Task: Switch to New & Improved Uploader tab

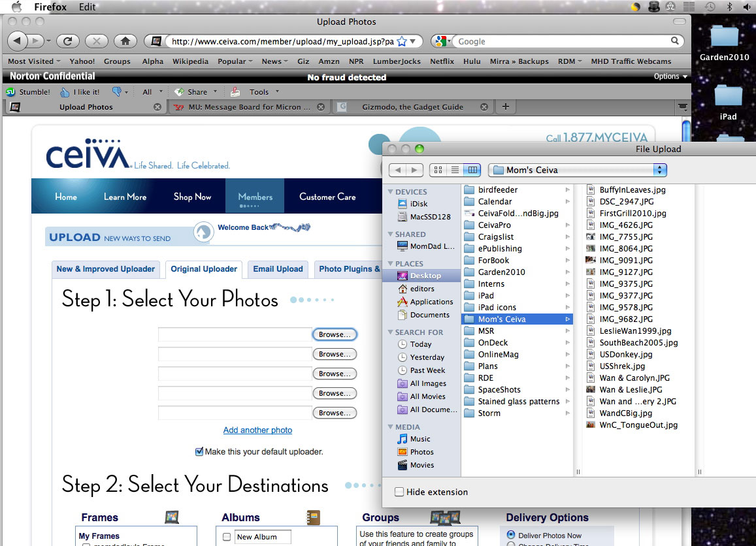Action: [106, 269]
